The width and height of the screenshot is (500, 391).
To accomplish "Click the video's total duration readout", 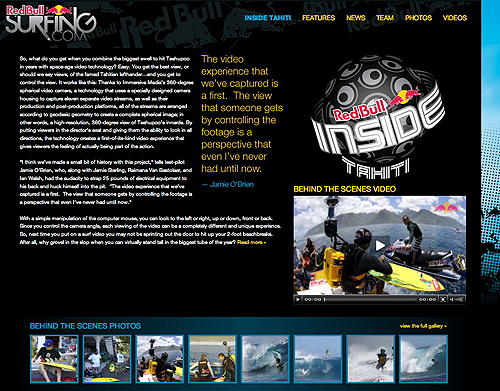I will point(428,299).
